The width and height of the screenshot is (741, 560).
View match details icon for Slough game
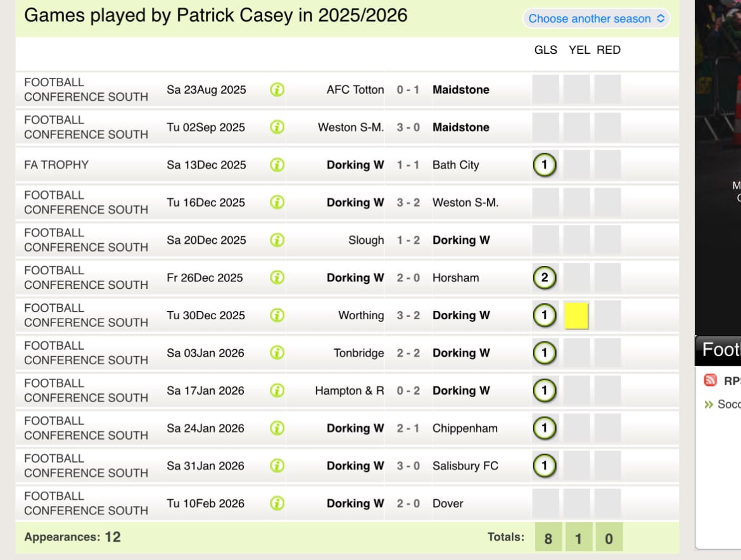click(277, 240)
